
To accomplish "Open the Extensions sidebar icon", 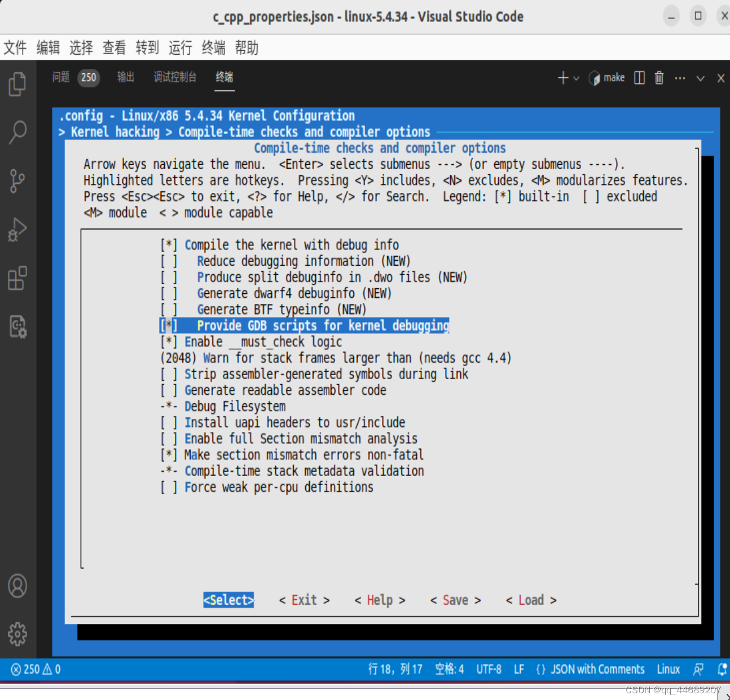I will tap(17, 278).
